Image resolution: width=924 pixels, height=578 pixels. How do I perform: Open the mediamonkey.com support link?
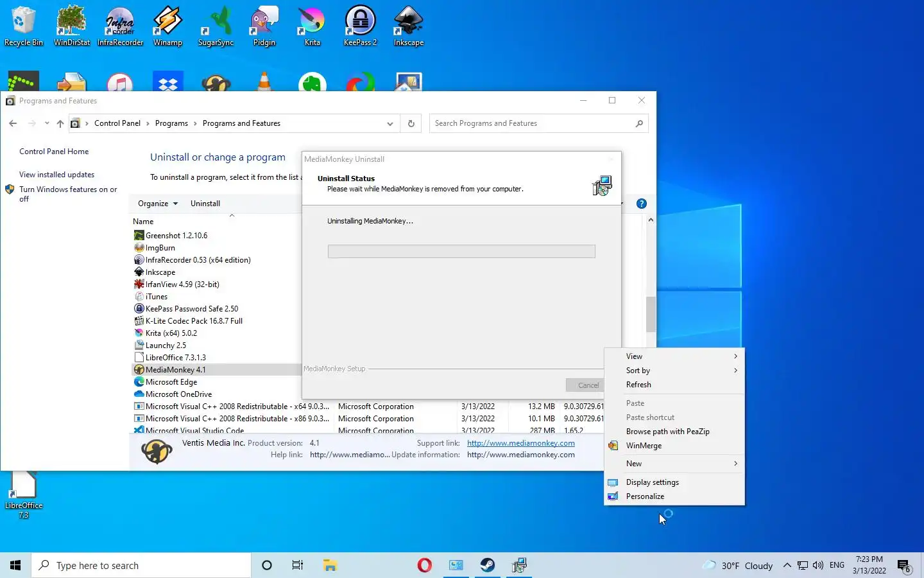coord(521,443)
